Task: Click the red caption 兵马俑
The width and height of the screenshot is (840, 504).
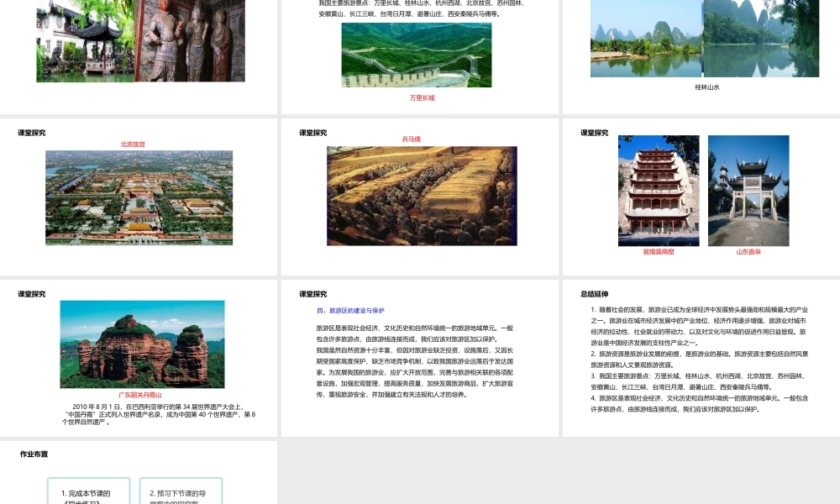Action: [x=411, y=139]
